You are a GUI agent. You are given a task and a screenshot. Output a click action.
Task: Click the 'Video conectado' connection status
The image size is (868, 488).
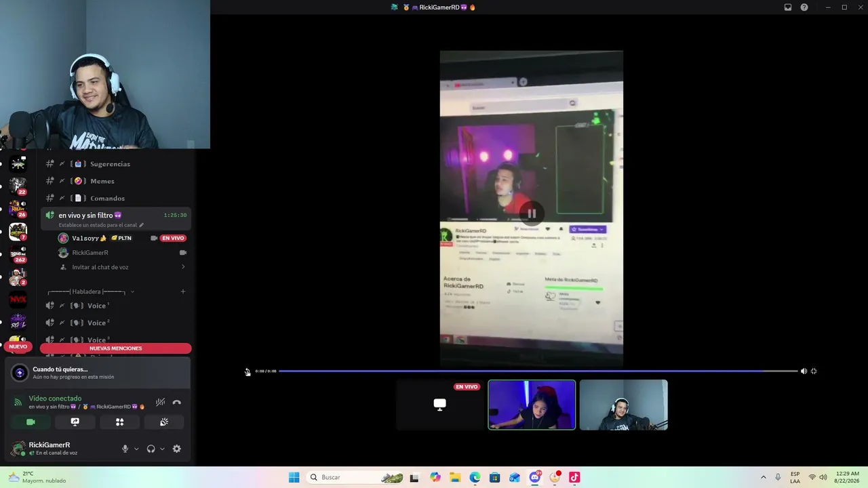55,399
